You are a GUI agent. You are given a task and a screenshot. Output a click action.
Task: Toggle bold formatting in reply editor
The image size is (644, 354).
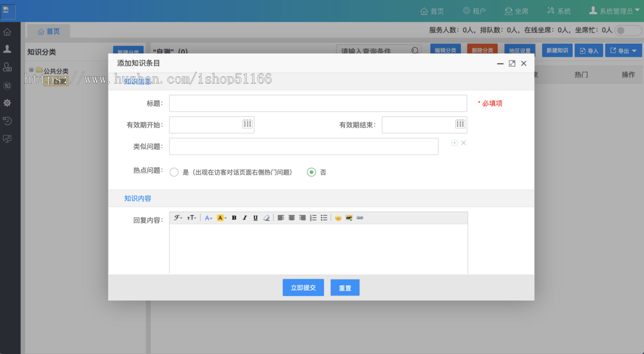coord(234,218)
